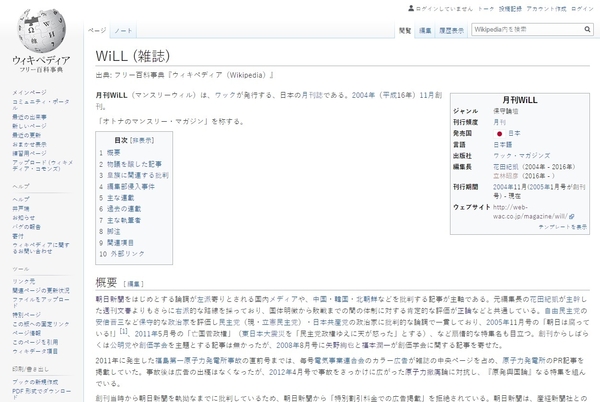Screen dimensions: 600x402
Task: Click おまかせ表示 in sidebar
Action: [29, 144]
